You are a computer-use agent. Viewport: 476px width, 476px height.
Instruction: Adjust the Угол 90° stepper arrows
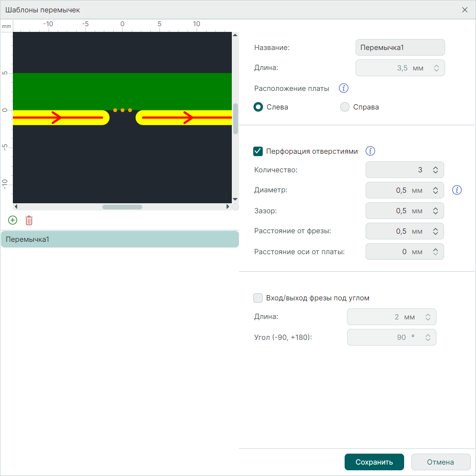coord(428,337)
